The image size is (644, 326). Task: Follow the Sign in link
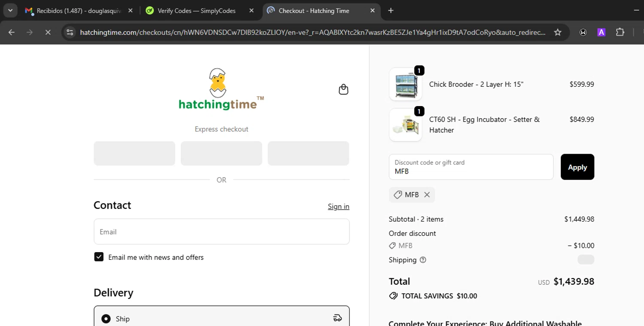[339, 207]
